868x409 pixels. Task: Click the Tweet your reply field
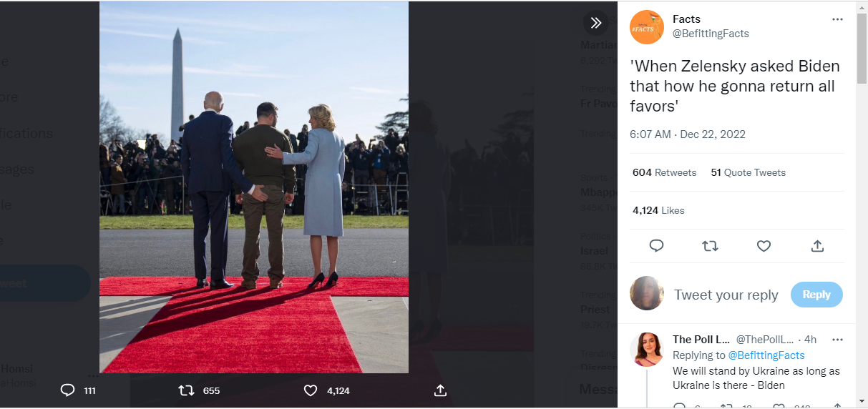(726, 295)
